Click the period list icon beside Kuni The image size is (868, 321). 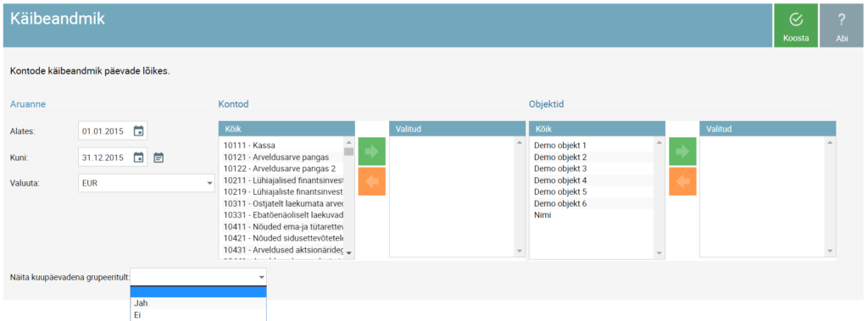click(x=159, y=158)
